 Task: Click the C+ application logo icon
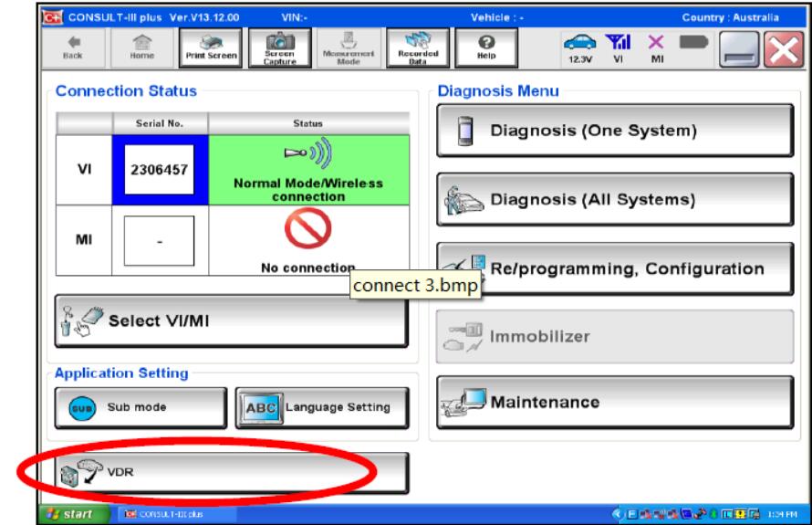click(52, 17)
